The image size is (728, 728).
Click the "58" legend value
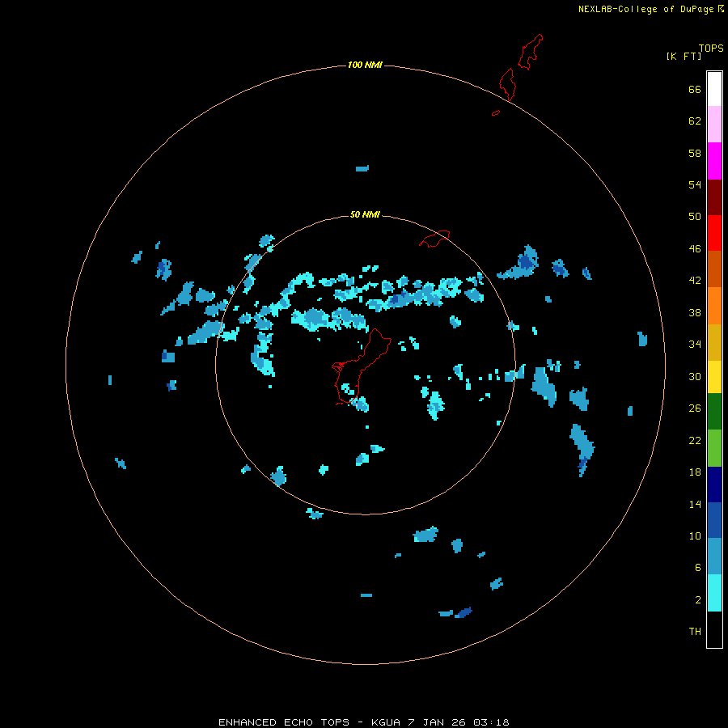pos(695,153)
